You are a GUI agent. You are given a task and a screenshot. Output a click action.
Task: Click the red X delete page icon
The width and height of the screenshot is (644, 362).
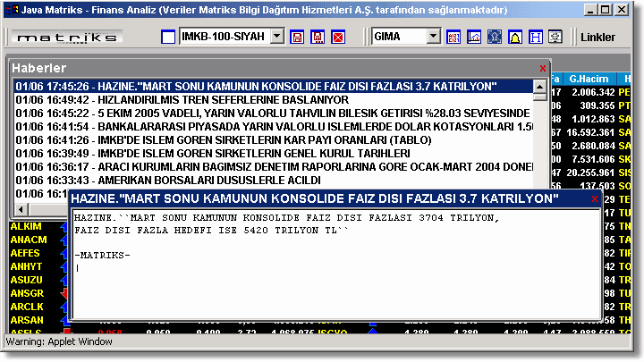338,37
